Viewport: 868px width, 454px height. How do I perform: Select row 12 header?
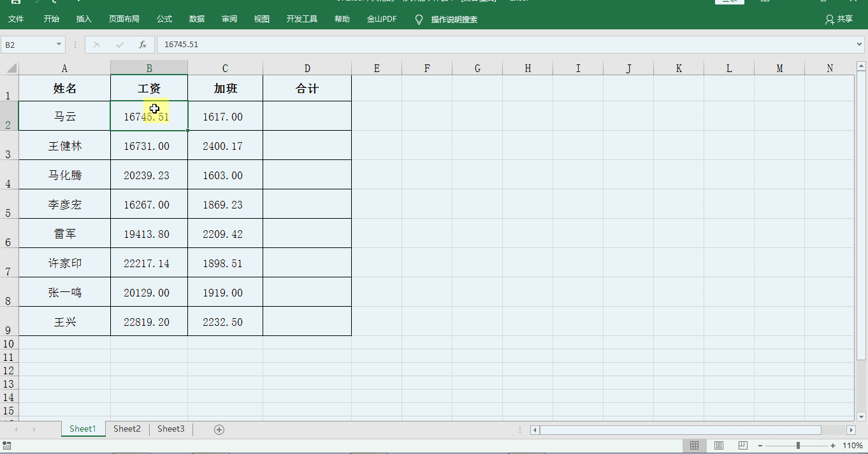(9, 370)
